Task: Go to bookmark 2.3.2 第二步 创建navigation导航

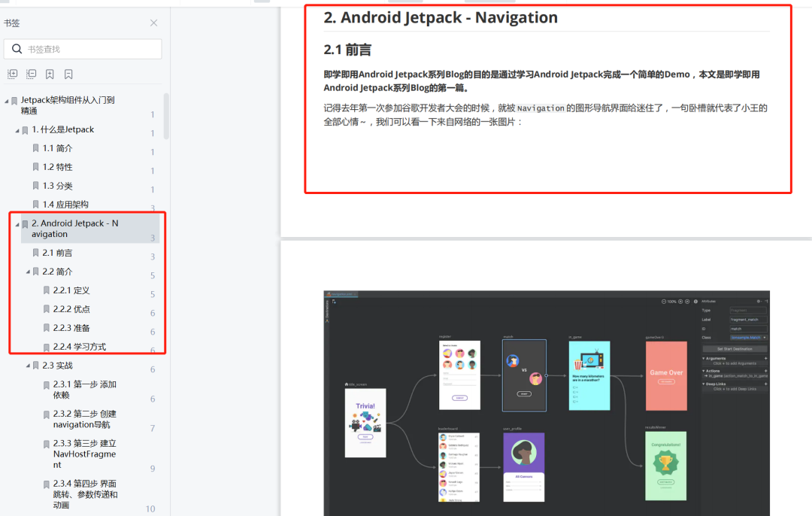Action: click(x=84, y=419)
